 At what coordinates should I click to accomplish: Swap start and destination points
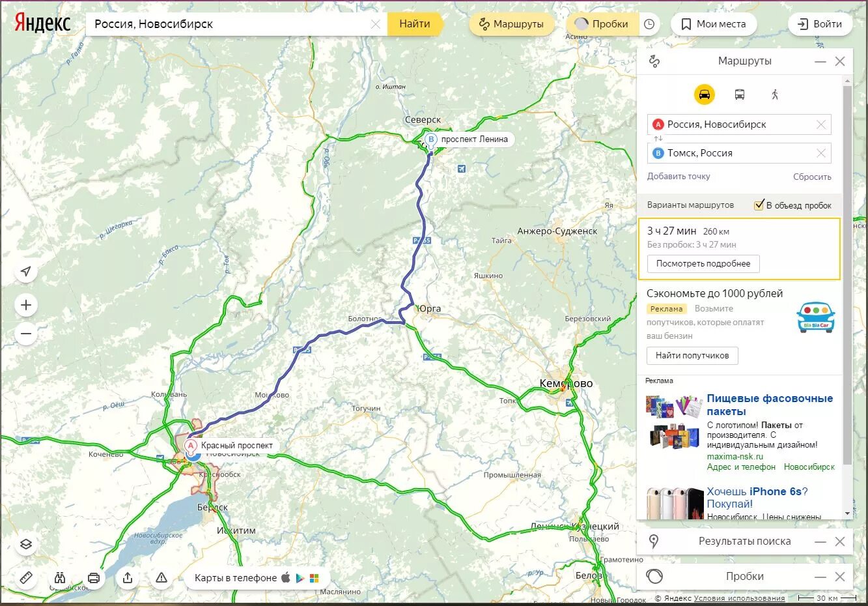(x=658, y=139)
